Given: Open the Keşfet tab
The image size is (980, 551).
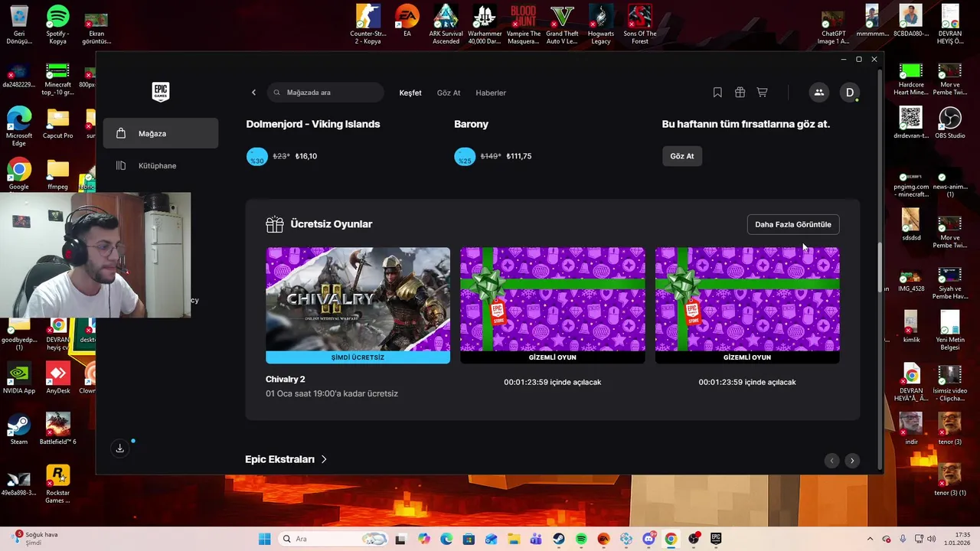Looking at the screenshot, I should [410, 93].
